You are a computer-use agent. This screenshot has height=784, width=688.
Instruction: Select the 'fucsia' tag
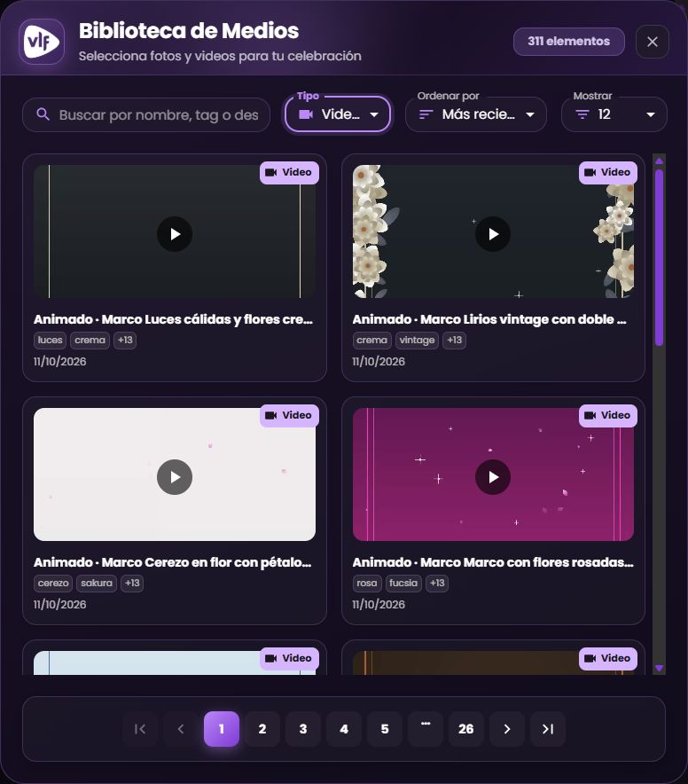(403, 583)
